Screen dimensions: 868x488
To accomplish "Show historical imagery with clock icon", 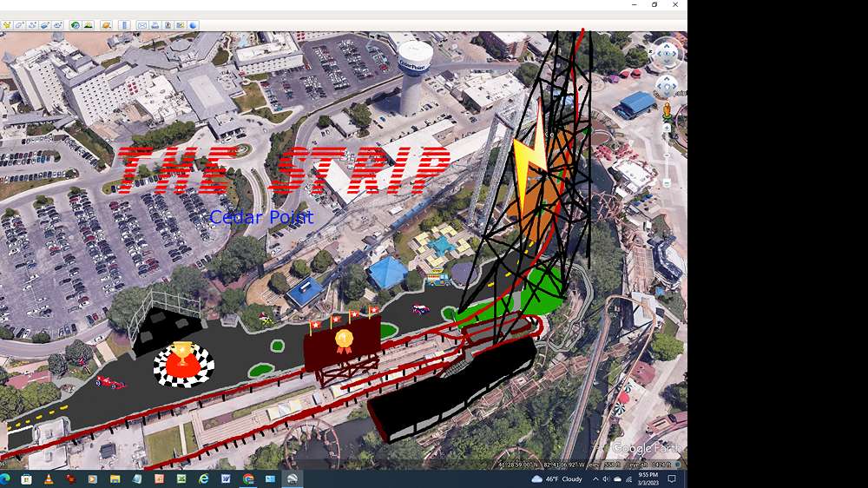I will [x=75, y=25].
